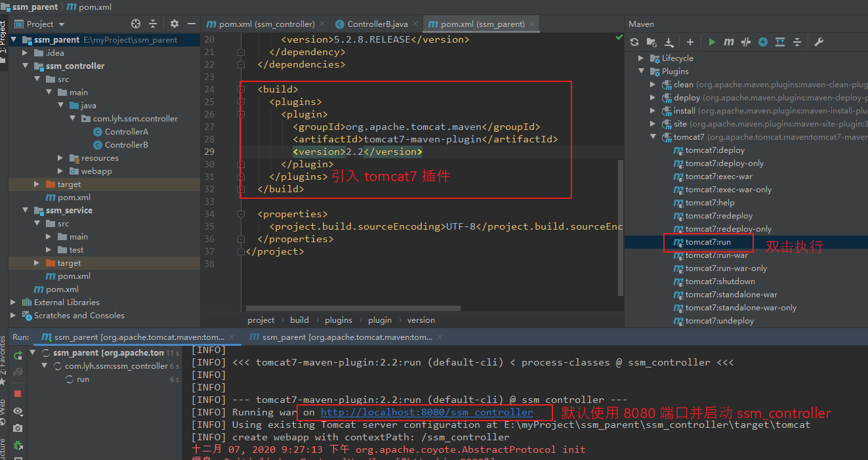Open Maven settings wrench

pos(819,42)
